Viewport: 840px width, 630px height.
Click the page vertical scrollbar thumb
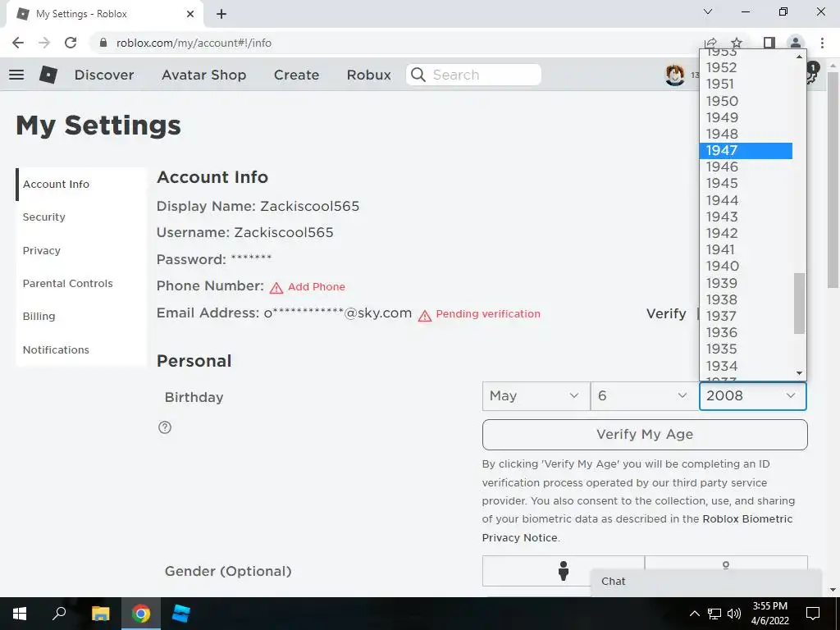click(833, 180)
